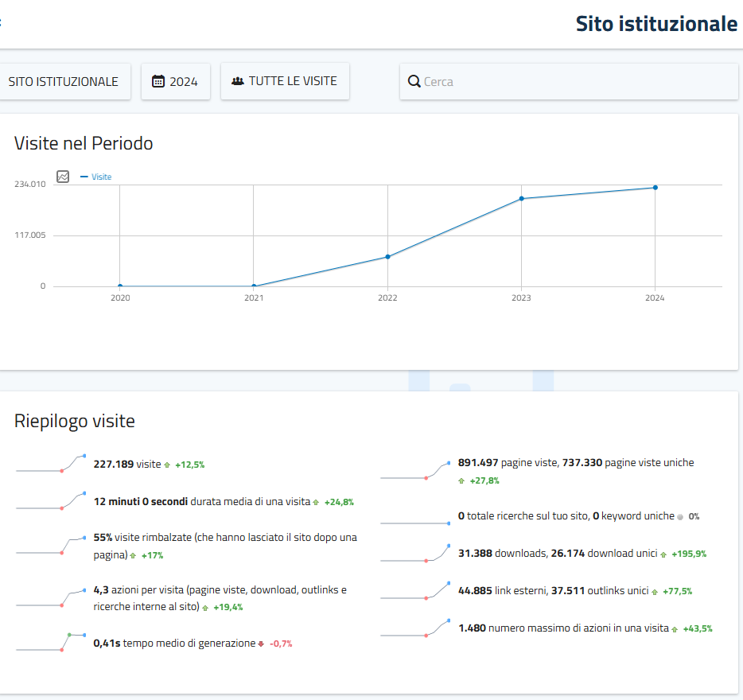Click sparkline next to 891.497 pagine viste
The image size is (743, 700).
point(415,471)
